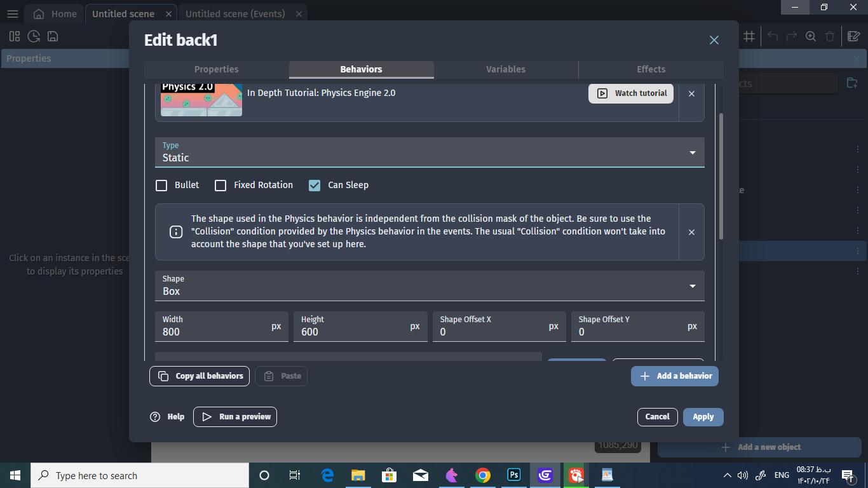Click the volume icon in system tray
The image size is (868, 488).
point(742,475)
